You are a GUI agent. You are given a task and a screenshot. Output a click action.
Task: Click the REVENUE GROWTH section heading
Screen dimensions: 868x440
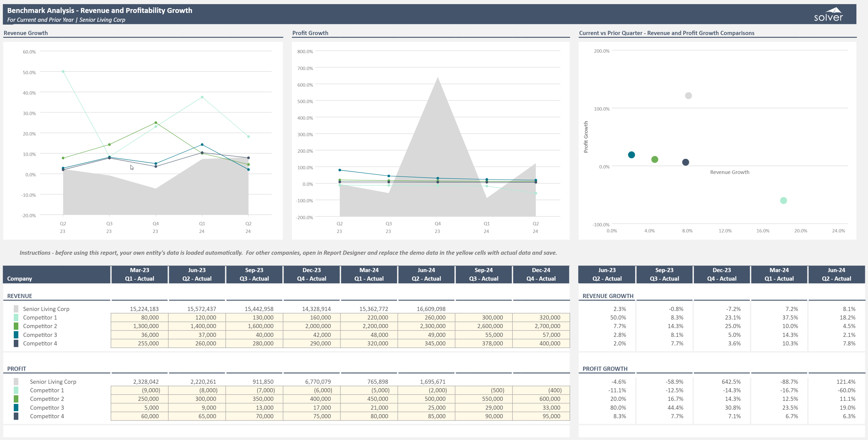click(608, 296)
